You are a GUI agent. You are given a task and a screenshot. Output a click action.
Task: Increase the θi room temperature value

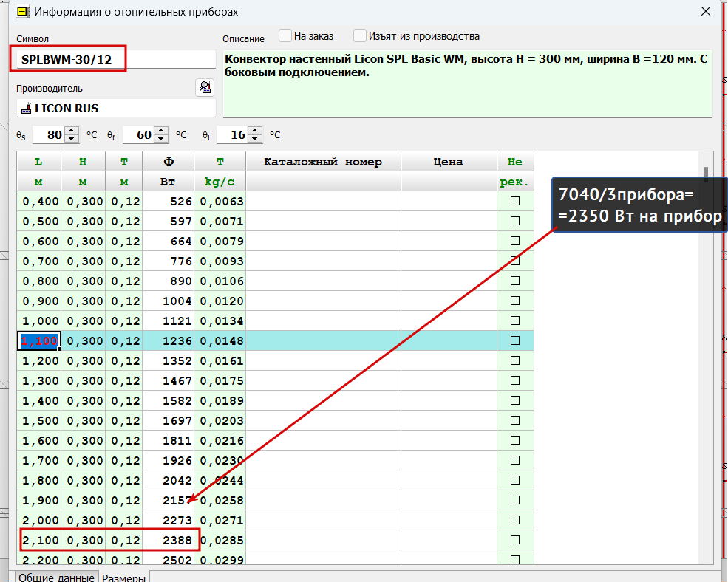click(255, 131)
